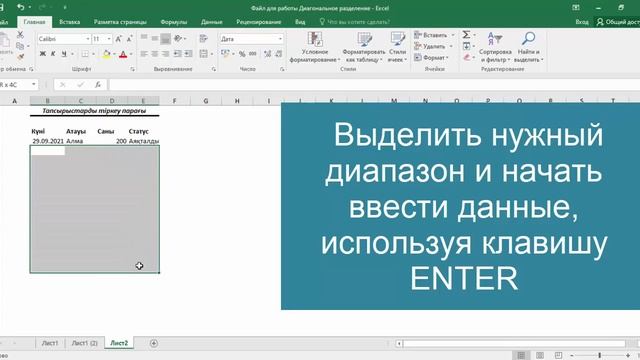The width and height of the screenshot is (640, 360).
Task: Open the Разметка страницы ribbon tab
Action: [x=120, y=22]
